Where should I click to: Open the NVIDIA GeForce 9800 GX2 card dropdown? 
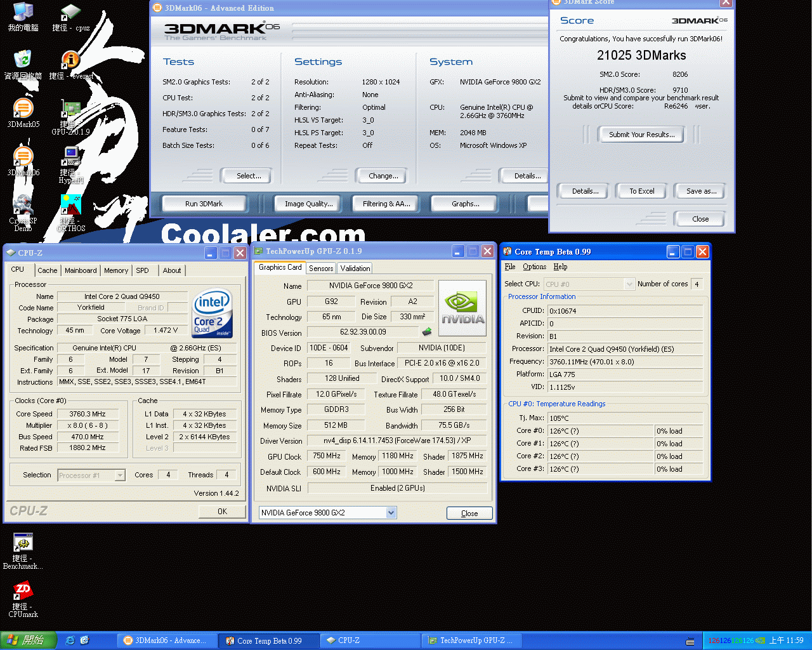(391, 513)
